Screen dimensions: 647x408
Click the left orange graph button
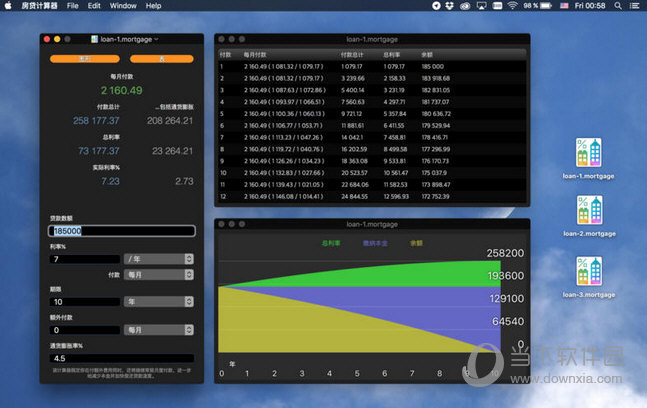[85, 59]
